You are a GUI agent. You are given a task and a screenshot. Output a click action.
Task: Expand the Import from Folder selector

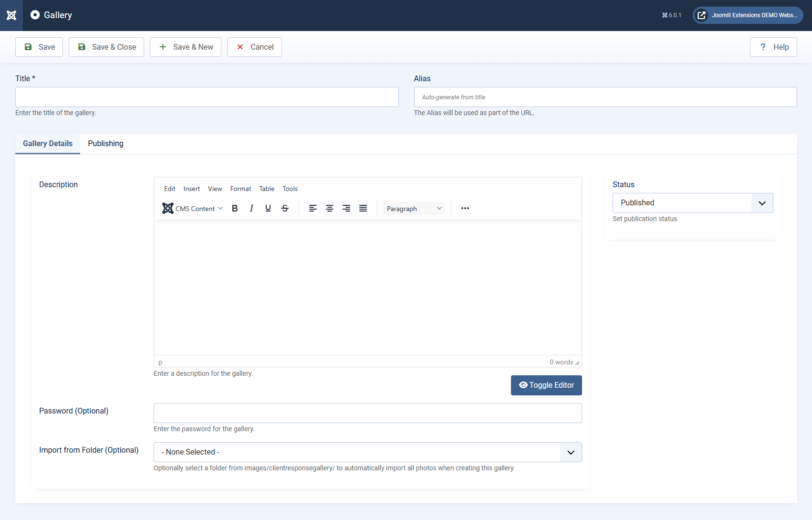[x=367, y=452]
